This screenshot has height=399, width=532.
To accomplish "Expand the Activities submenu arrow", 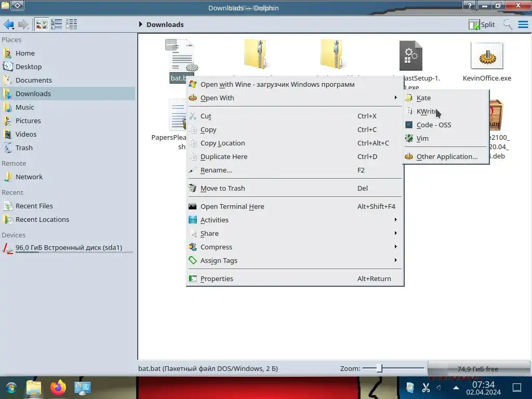I will (395, 220).
